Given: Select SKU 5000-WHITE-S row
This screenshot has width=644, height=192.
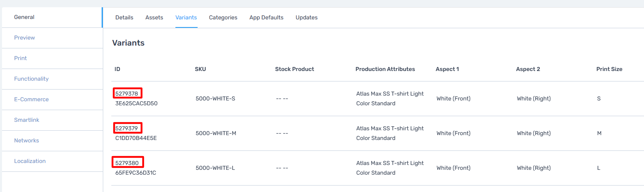Looking at the screenshot, I should pyautogui.click(x=377, y=98).
